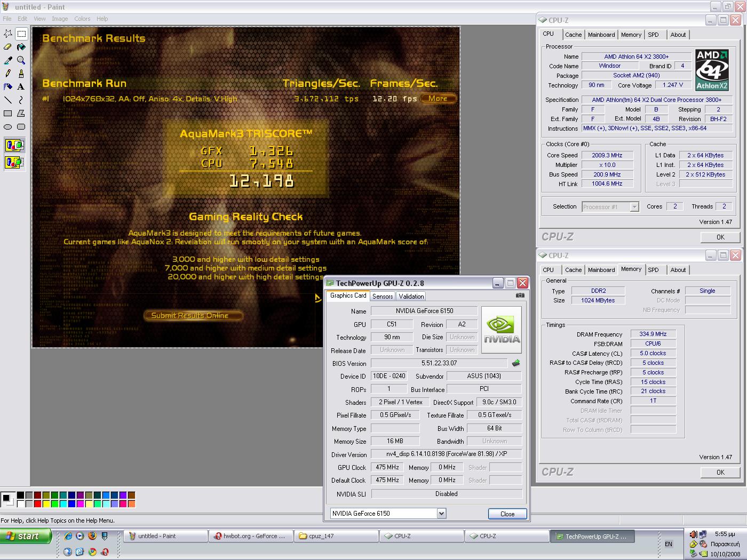Click the AMD Athlon 64 X2 3800+ name field

[636, 57]
